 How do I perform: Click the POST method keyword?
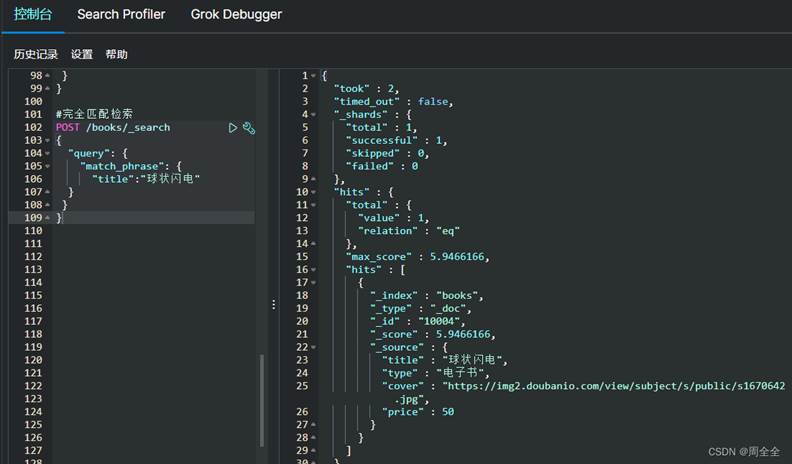pos(68,127)
